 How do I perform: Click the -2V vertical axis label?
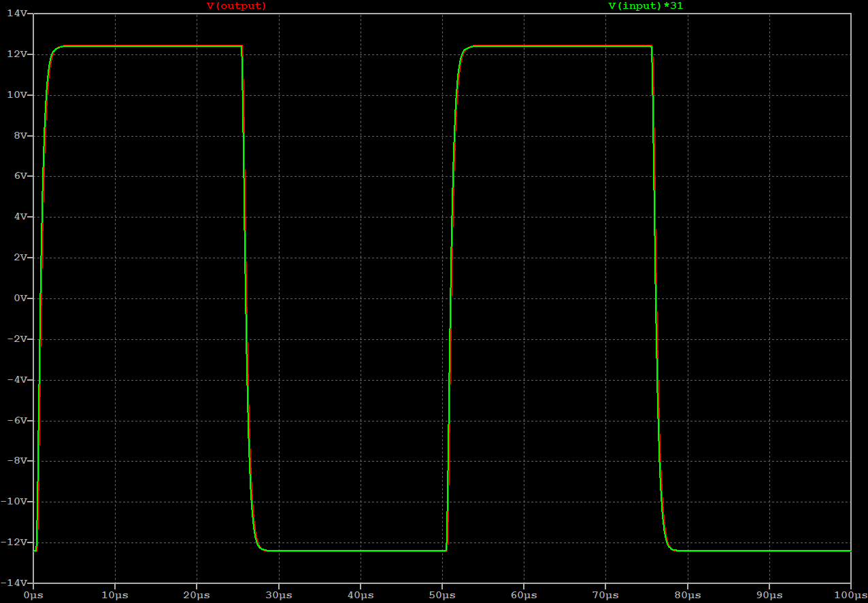17,339
